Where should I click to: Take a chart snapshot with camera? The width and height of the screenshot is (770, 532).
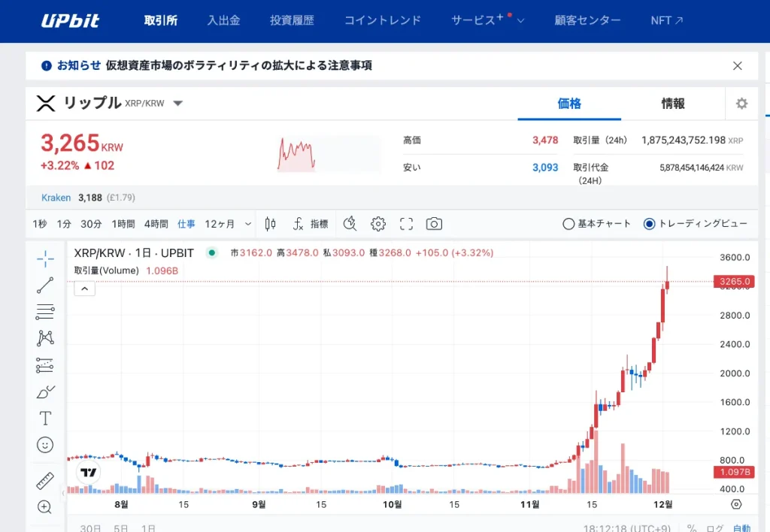(434, 224)
